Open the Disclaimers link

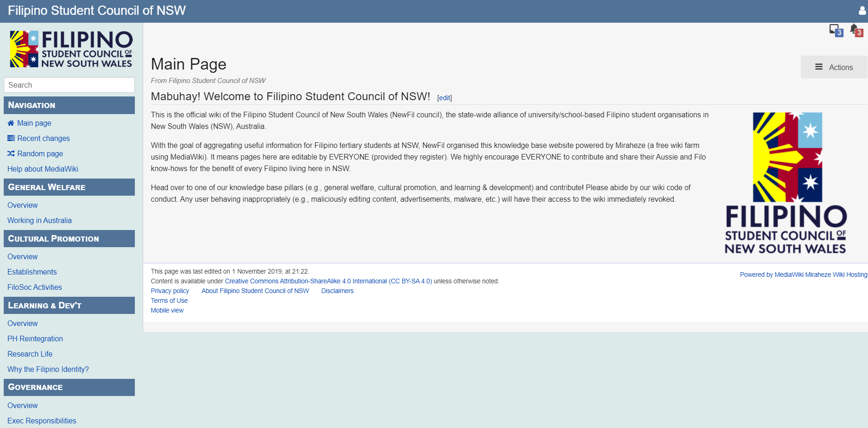click(x=337, y=291)
